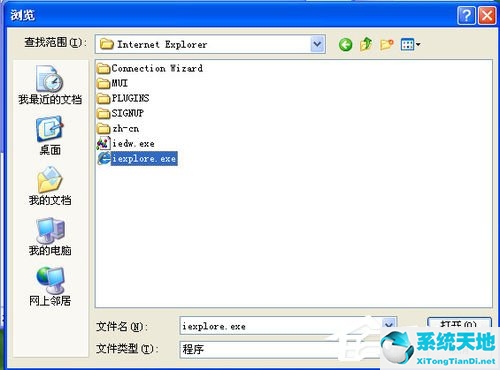Click the Internet Explorer folder icon in location box

point(107,44)
